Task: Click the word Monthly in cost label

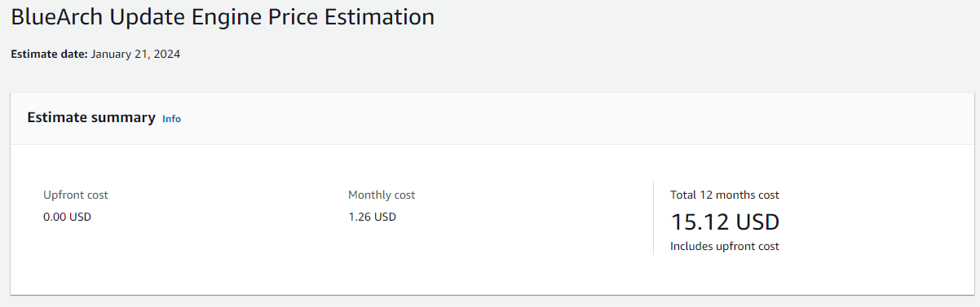Action: pos(369,195)
